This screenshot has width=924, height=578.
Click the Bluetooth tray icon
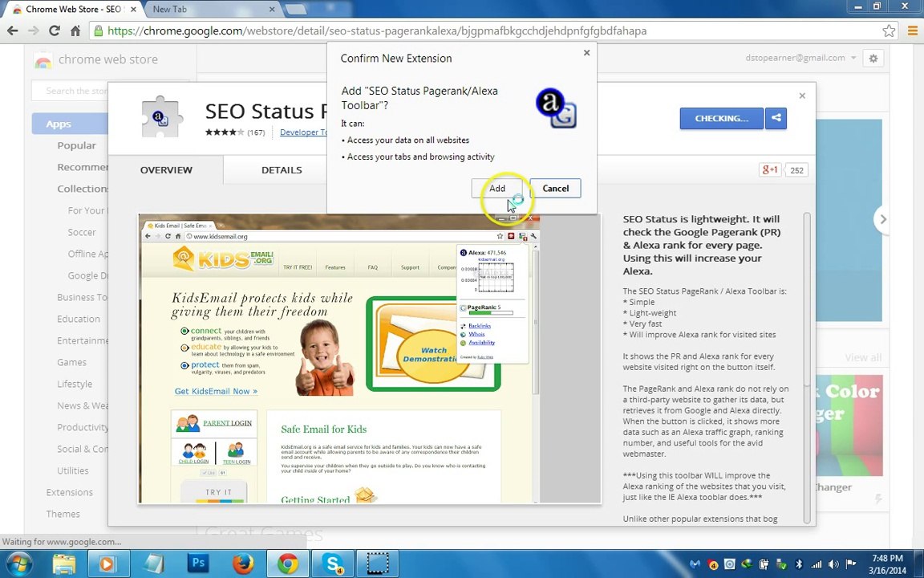point(799,564)
